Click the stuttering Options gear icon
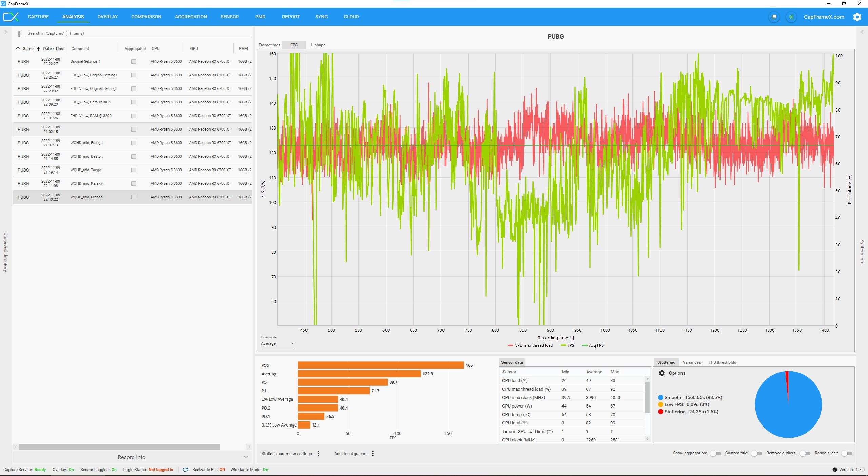 662,373
